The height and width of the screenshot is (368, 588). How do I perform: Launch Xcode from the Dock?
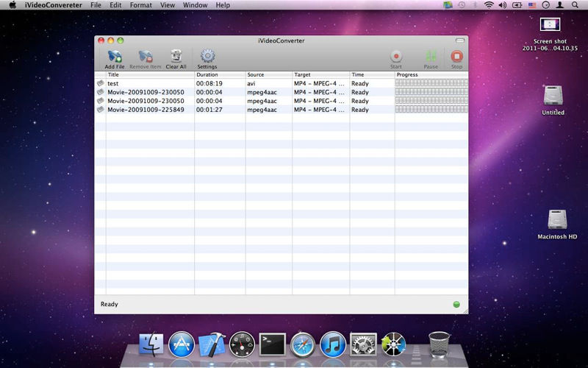click(212, 344)
